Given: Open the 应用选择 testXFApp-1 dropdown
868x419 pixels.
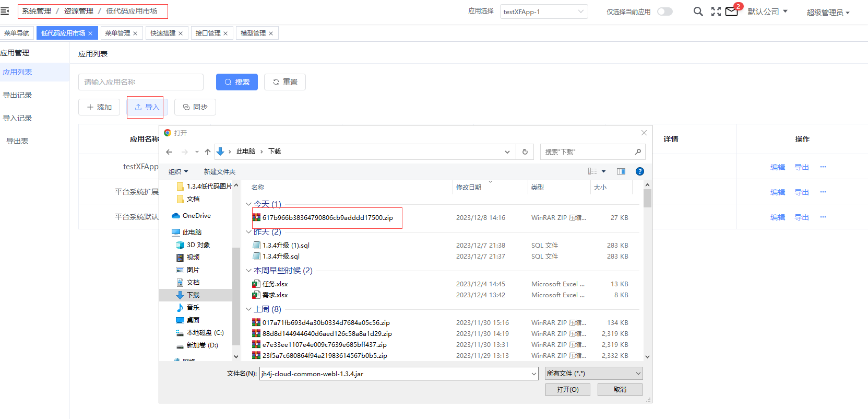Looking at the screenshot, I should coord(544,11).
